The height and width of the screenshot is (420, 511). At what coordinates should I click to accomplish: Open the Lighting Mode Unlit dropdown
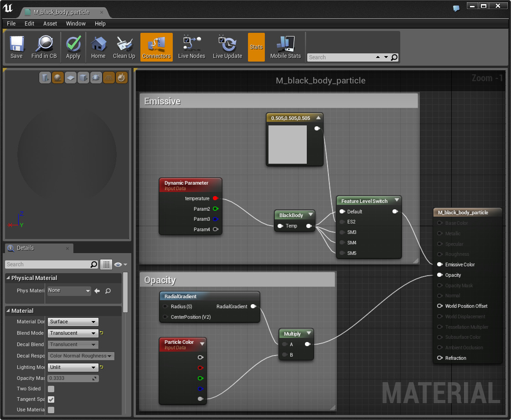click(x=73, y=368)
